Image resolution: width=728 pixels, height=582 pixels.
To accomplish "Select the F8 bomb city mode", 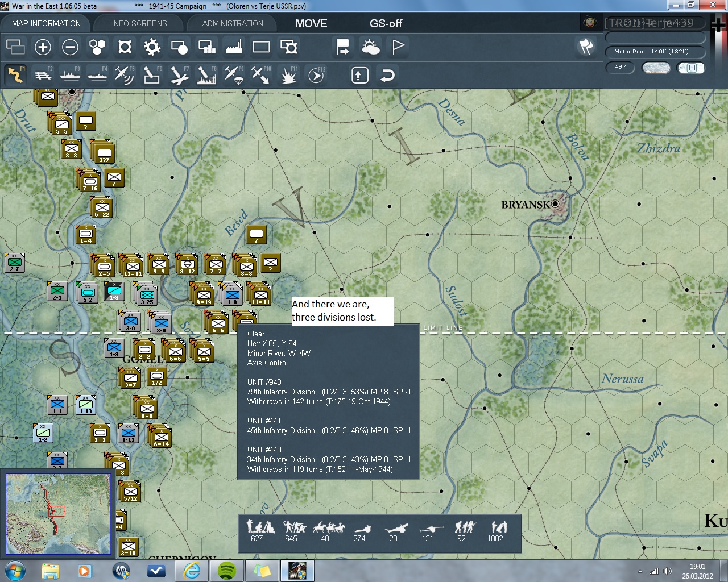I will (x=206, y=75).
